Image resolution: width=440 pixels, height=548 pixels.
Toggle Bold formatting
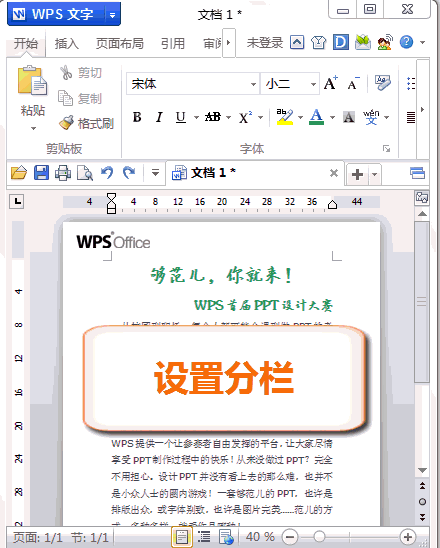(x=137, y=117)
